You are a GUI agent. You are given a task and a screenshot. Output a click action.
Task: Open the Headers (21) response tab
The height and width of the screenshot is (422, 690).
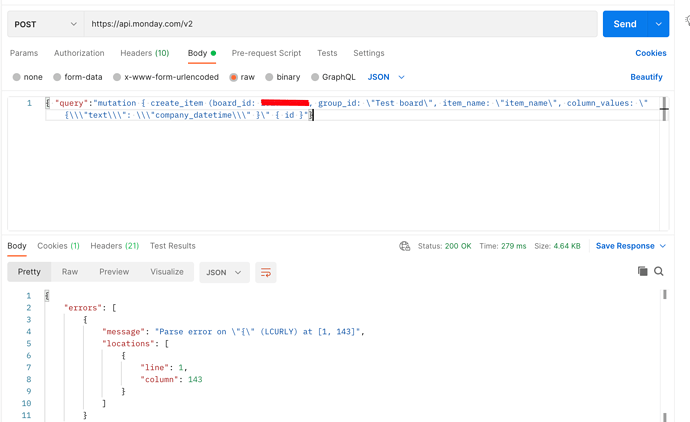[x=114, y=246]
